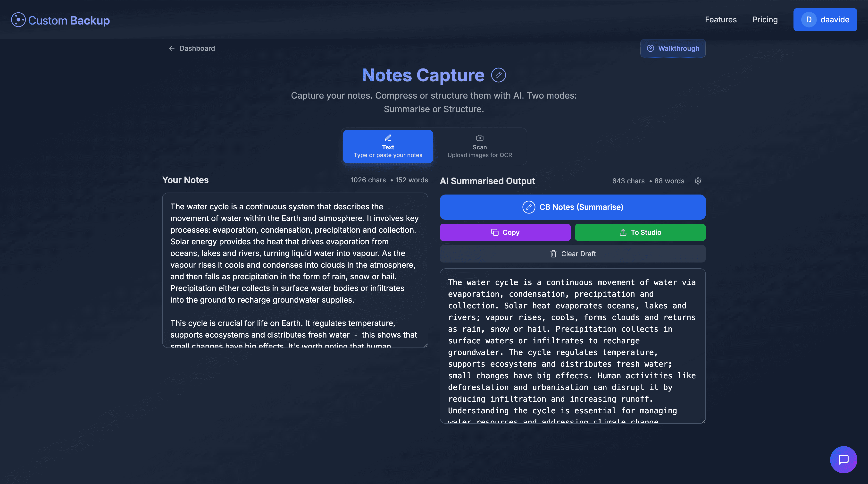Screen dimensions: 868x484
Task: Switch to Scan upload mode
Action: [479, 146]
